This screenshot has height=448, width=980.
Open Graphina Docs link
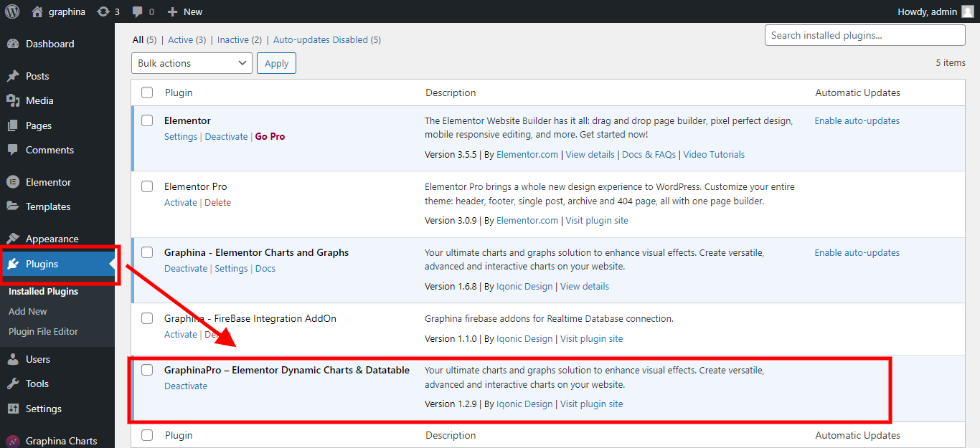(x=265, y=269)
